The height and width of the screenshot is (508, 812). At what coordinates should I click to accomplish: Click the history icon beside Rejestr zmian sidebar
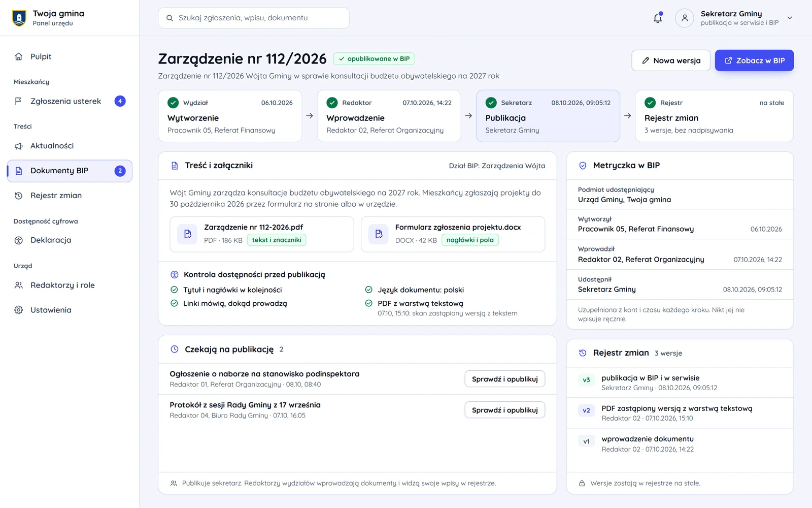point(19,196)
